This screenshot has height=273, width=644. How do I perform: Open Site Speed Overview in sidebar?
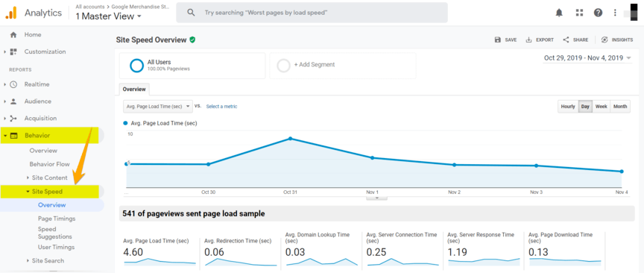pyautogui.click(x=51, y=205)
